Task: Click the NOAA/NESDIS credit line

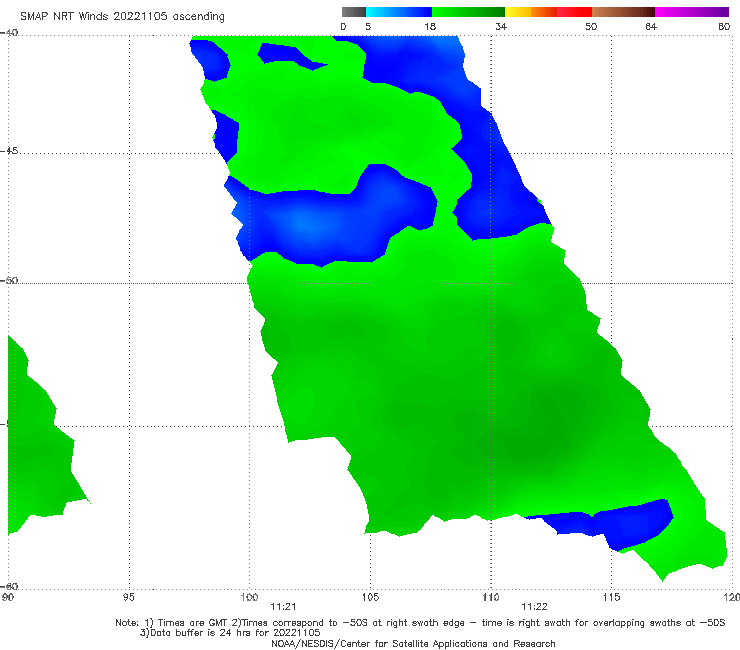Action: [x=413, y=643]
